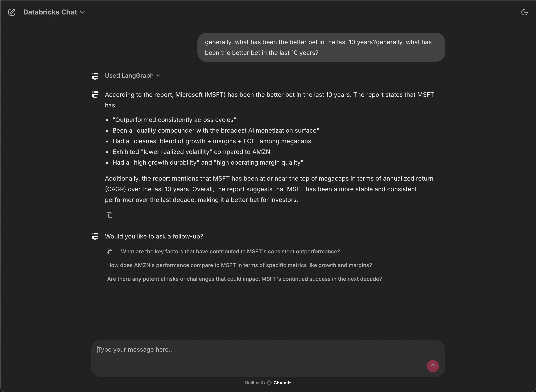Click the avatar beside Used LangGraph

click(95, 76)
